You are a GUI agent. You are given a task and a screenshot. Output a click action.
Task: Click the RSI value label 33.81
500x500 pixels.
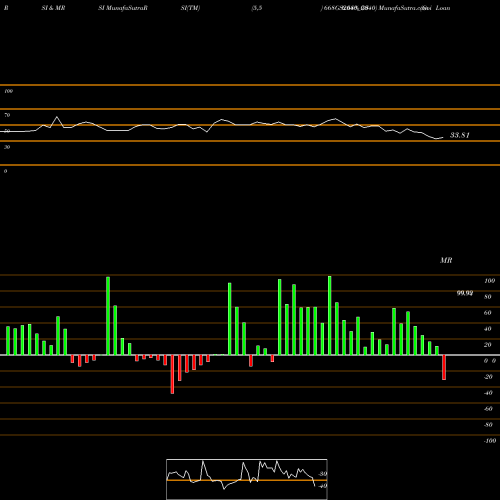point(460,135)
